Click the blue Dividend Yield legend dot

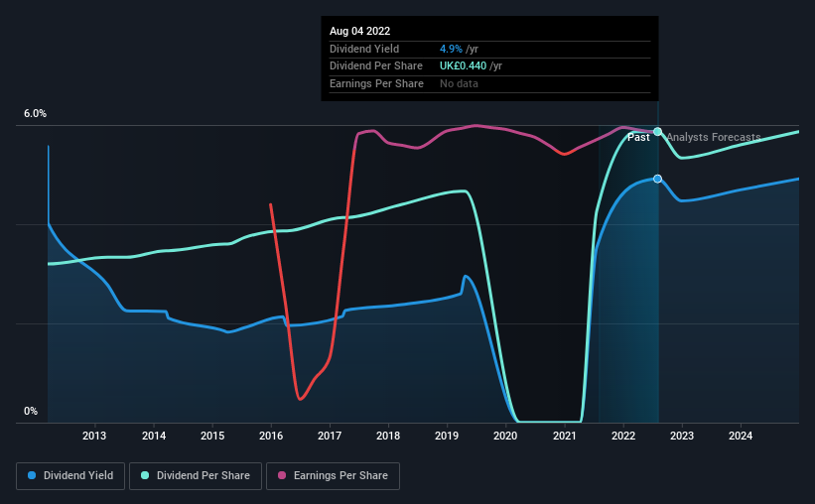tap(32, 475)
